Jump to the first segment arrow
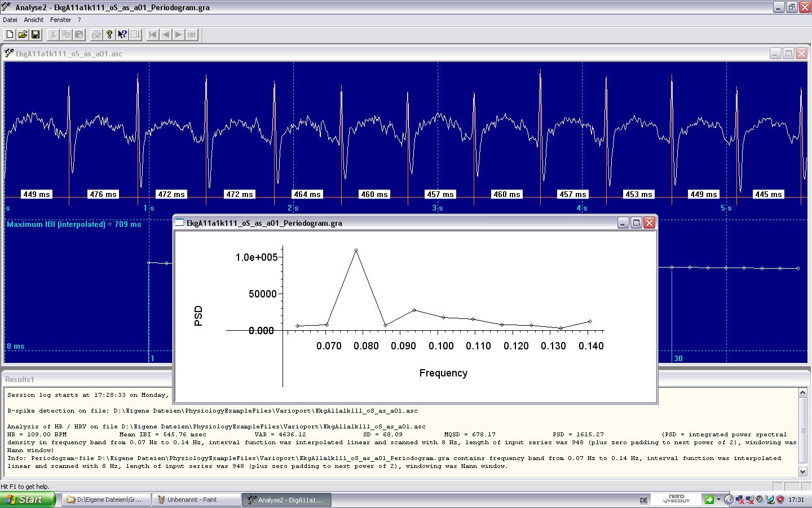This screenshot has width=812, height=508. 152,34
